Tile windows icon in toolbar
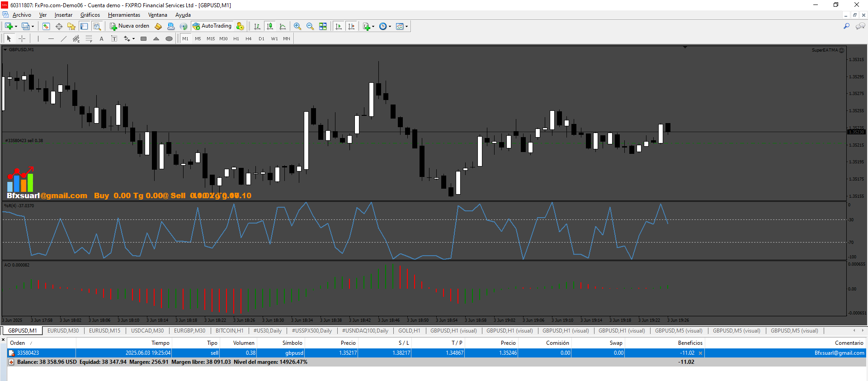868x381 pixels. 323,26
